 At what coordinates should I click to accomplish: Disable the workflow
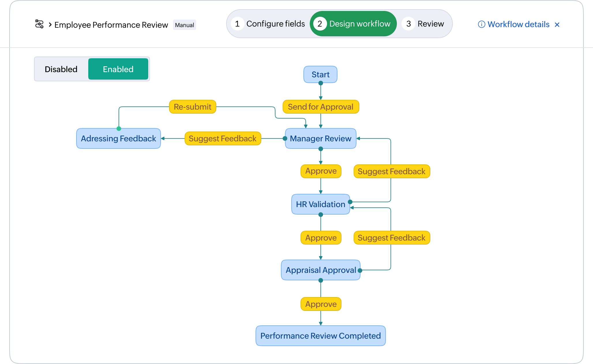[x=61, y=69]
